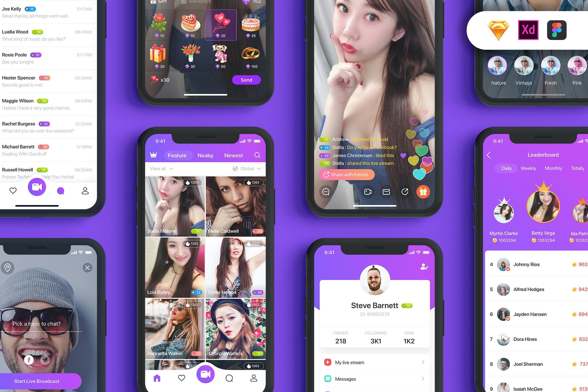The image size is (588, 392).
Task: Select the profile person icon
Action: [x=85, y=190]
